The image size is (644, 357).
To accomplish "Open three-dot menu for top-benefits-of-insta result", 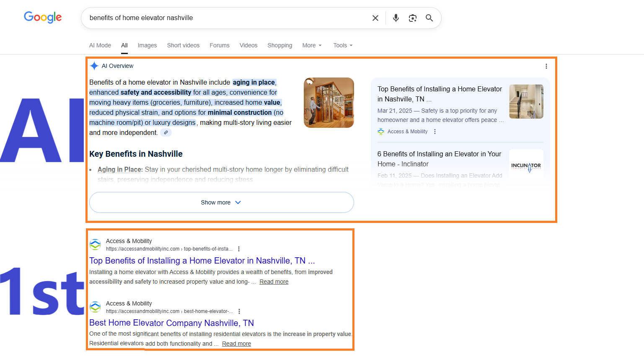I will [239, 249].
